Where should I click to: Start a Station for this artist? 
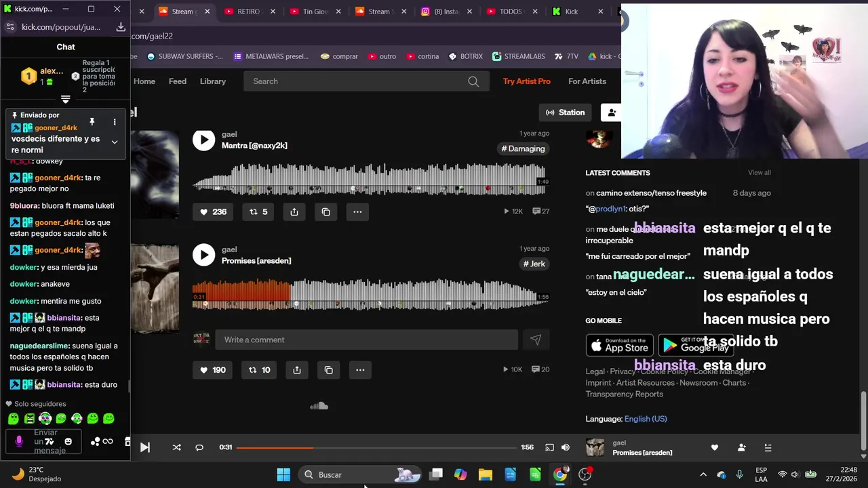pos(566,113)
